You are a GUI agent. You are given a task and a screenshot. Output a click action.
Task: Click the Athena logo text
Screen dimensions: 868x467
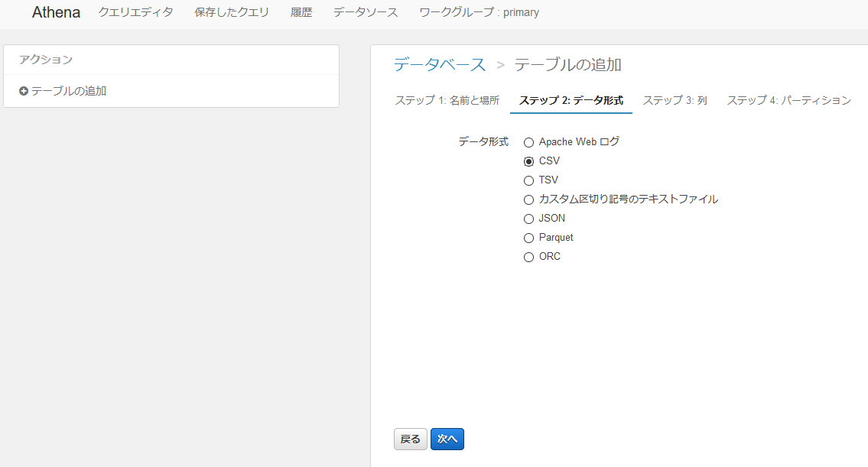point(56,12)
